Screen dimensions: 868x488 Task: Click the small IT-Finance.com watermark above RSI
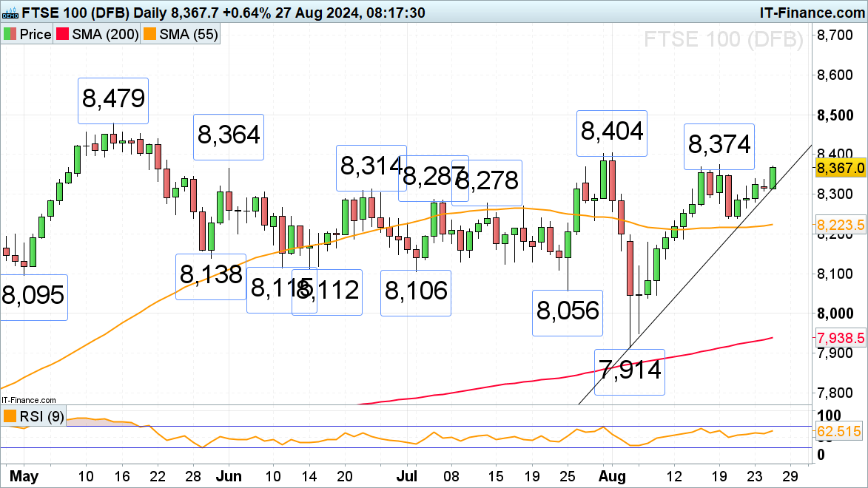point(28,400)
